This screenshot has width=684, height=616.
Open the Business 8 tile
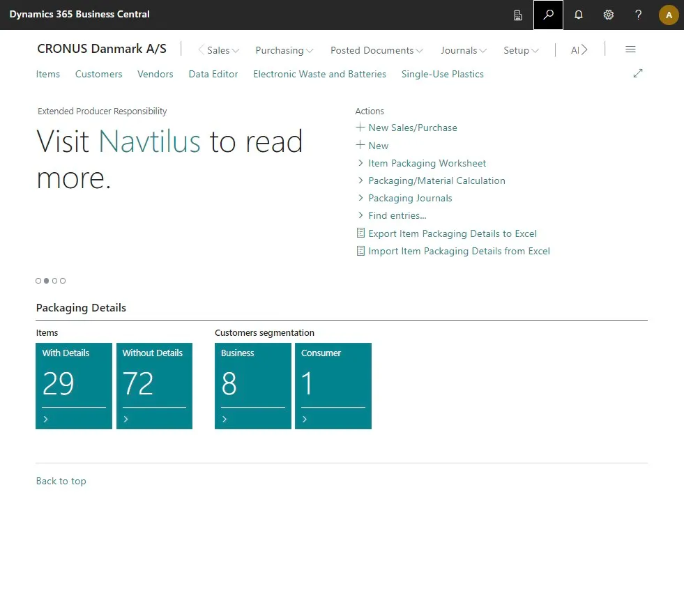[253, 386]
